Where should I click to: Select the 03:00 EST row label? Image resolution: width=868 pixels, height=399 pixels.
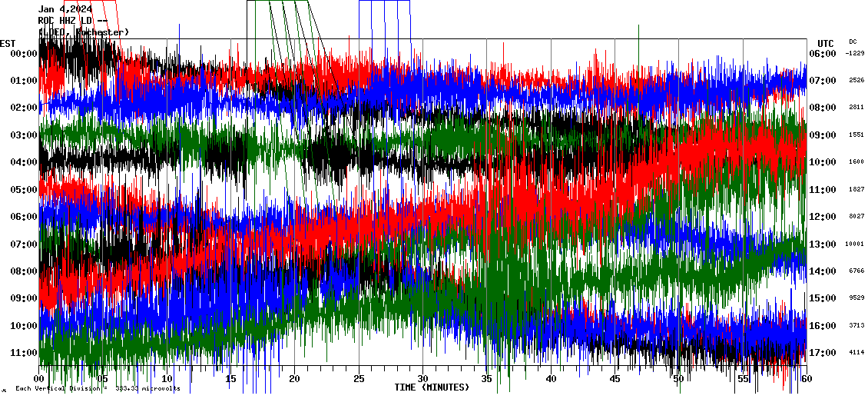(24, 135)
